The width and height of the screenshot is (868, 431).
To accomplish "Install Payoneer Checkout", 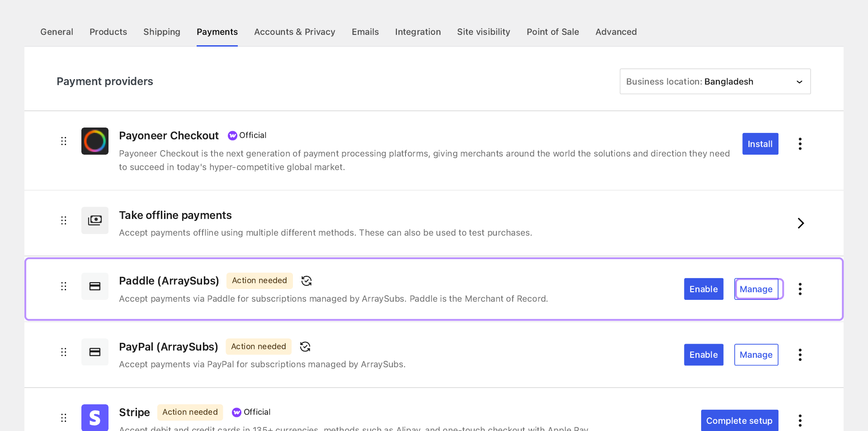I will click(x=760, y=144).
